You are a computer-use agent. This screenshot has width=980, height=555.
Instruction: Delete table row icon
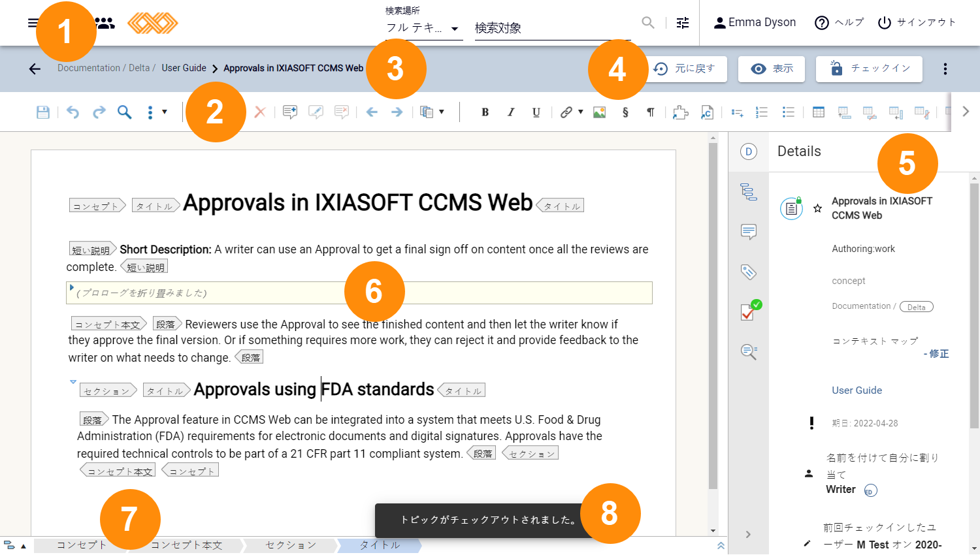870,113
